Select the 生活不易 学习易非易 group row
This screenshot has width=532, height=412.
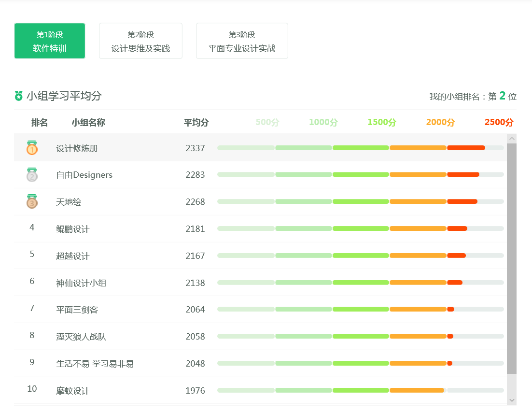95,364
